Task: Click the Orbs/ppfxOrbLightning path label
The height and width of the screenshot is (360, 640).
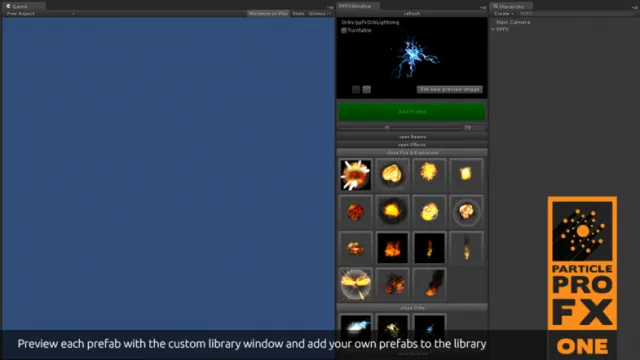Action: pos(370,22)
